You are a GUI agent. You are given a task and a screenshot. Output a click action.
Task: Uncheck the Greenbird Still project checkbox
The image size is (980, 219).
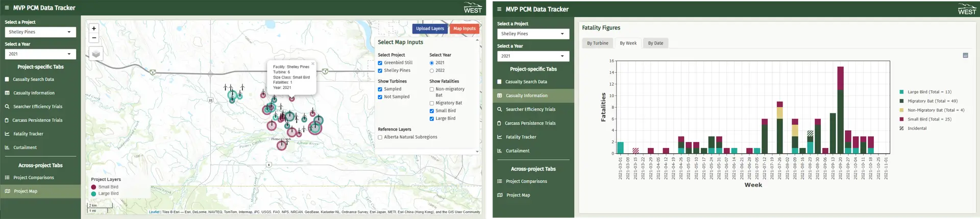380,63
